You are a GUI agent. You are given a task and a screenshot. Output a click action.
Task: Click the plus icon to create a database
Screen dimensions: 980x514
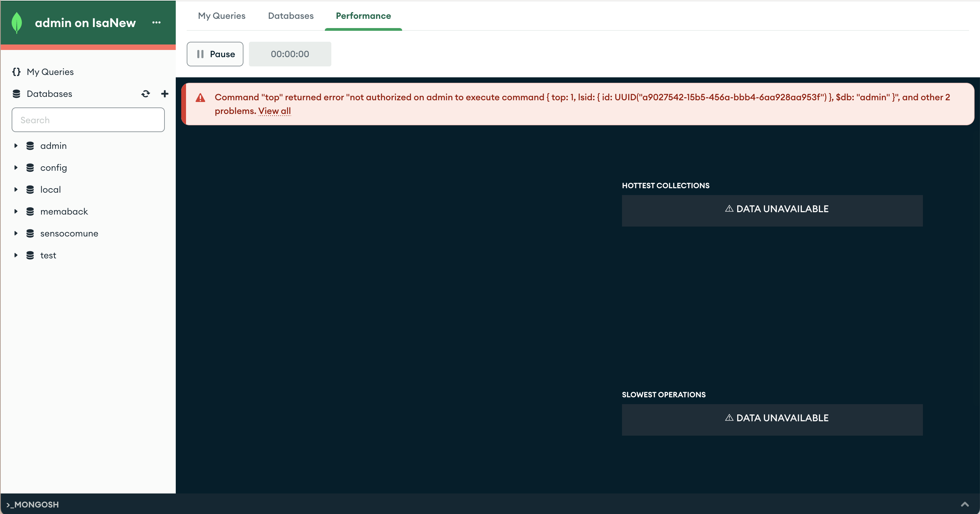(165, 94)
